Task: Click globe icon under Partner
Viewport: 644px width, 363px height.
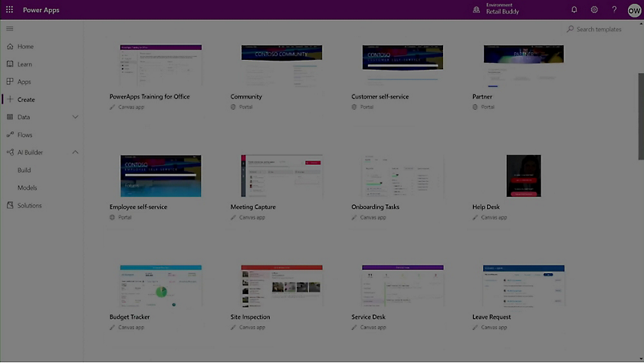Action: 475,107
